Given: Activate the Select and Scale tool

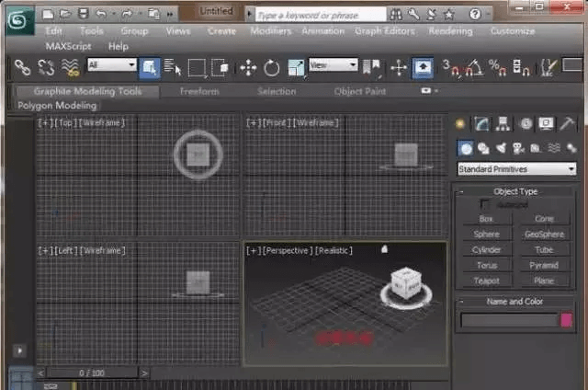Looking at the screenshot, I should [296, 68].
